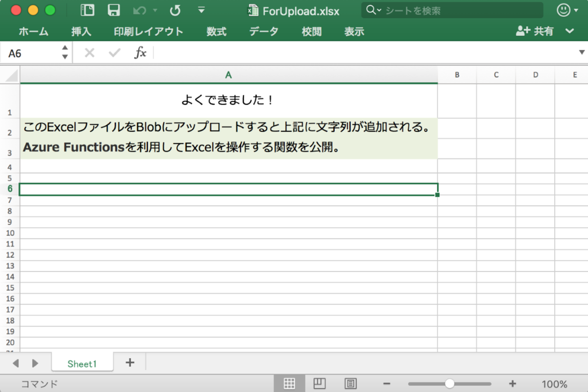
Task: Switch to Page Layout view icon
Action: pos(319,383)
